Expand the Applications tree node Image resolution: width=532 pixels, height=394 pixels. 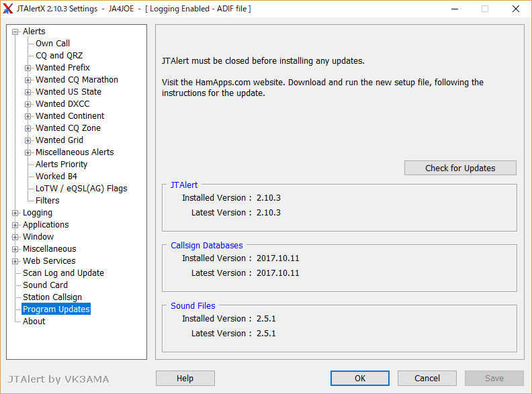[x=15, y=225]
